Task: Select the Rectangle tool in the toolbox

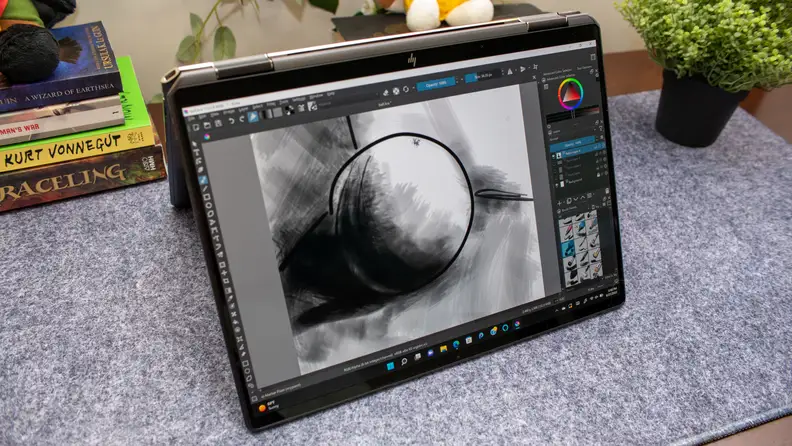Action: [x=207, y=197]
